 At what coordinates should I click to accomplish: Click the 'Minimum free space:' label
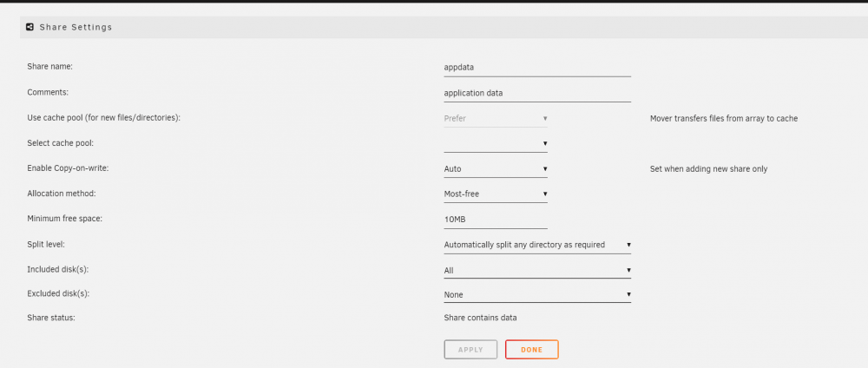[x=65, y=218]
